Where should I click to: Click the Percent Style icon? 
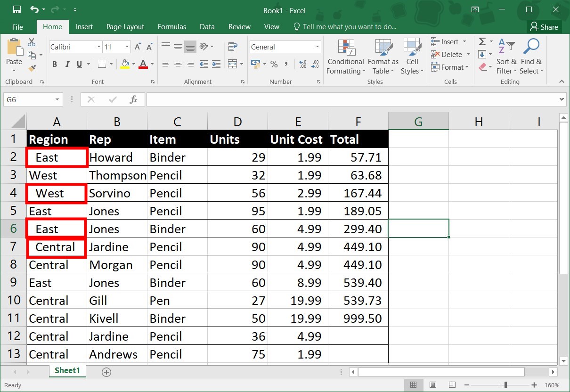coord(274,64)
